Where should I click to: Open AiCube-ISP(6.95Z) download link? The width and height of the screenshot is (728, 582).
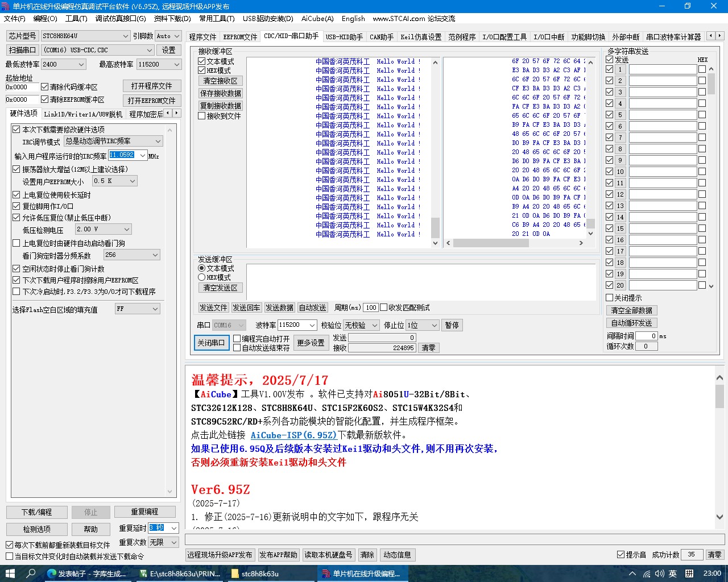(x=293, y=435)
